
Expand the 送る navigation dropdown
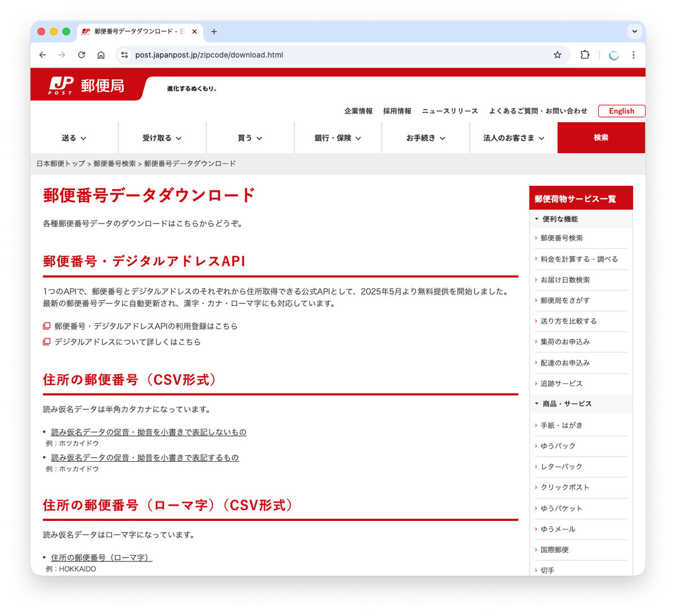point(74,137)
